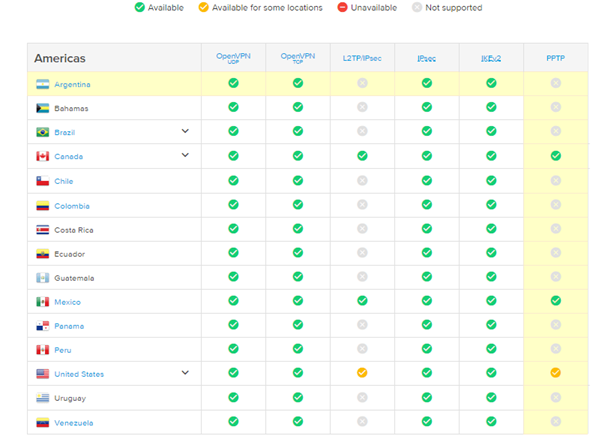Expand the Canada locations chevron
Image resolution: width=602 pixels, height=439 pixels.
(x=185, y=155)
